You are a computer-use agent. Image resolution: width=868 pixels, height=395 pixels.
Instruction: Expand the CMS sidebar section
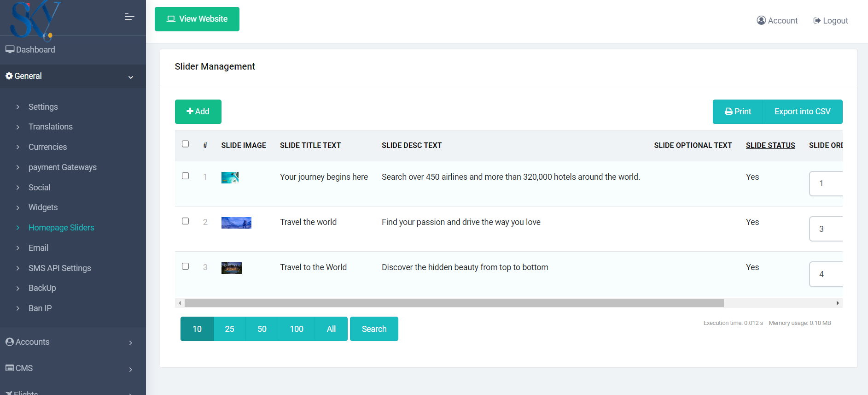click(x=130, y=369)
